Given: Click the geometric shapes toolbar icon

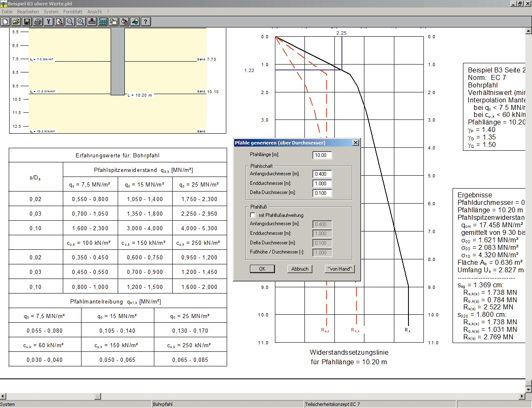Looking at the screenshot, I should point(135,22).
